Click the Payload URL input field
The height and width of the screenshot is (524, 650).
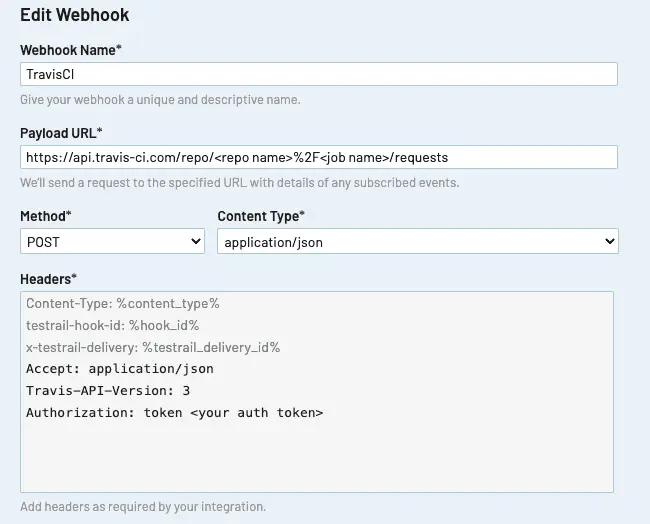click(319, 157)
